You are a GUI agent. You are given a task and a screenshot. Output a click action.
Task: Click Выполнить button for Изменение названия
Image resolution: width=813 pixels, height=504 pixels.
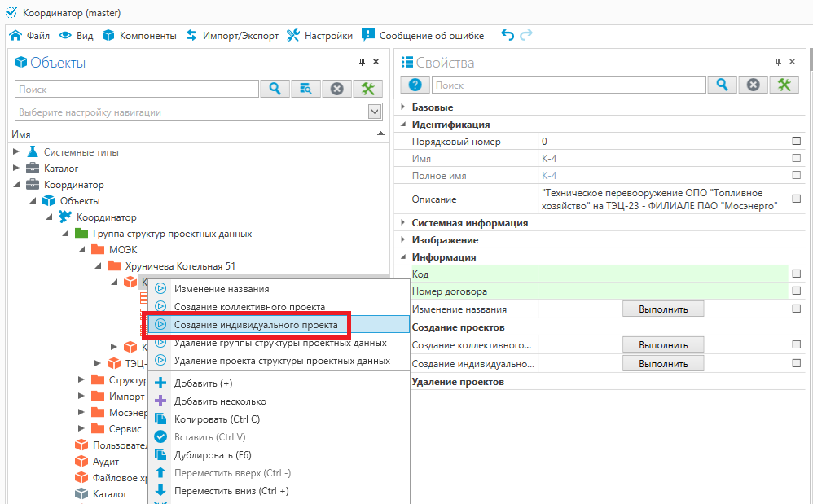click(x=663, y=309)
